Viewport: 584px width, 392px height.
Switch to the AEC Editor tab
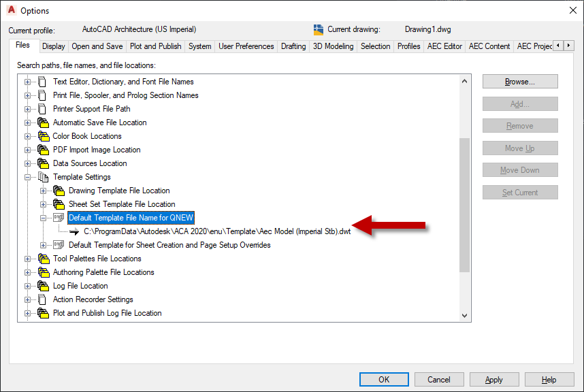point(444,46)
